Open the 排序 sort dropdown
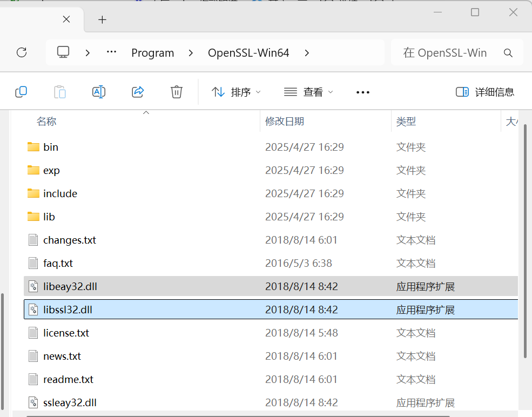 [x=236, y=92]
